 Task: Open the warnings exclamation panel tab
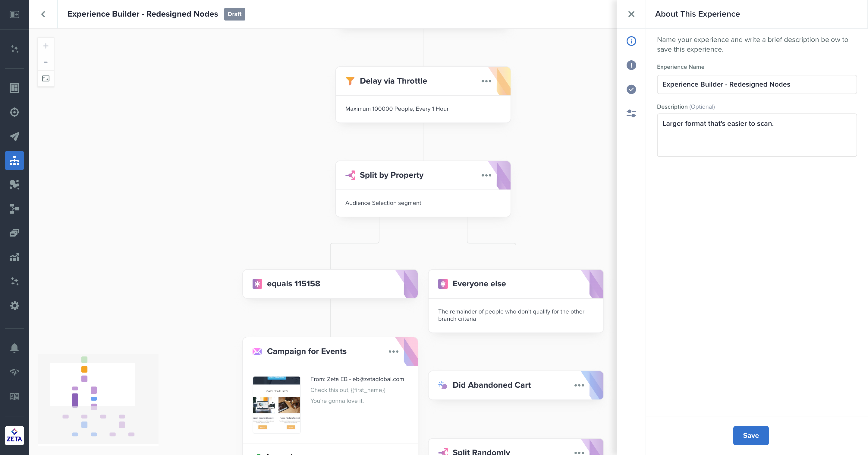pyautogui.click(x=631, y=65)
